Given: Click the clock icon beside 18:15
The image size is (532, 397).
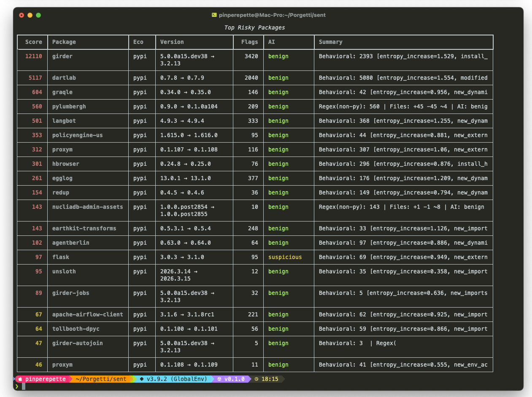Looking at the screenshot, I should tap(256, 379).
